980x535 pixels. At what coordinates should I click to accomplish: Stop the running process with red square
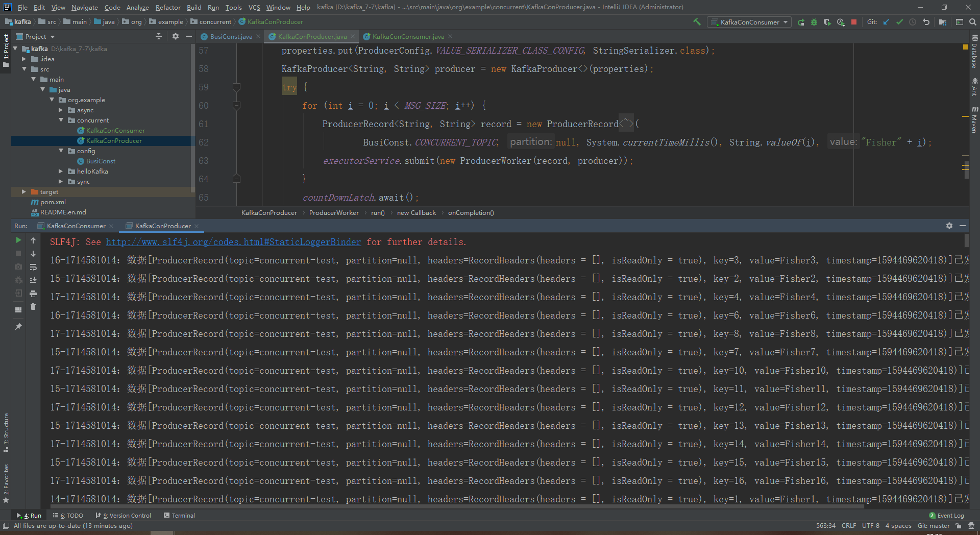(854, 22)
